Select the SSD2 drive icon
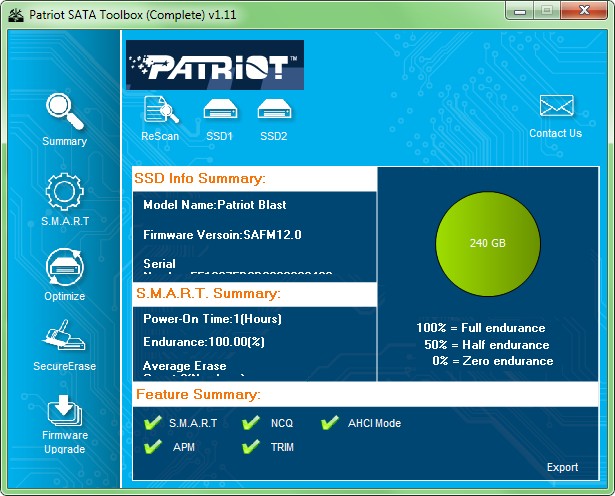 pos(274,109)
